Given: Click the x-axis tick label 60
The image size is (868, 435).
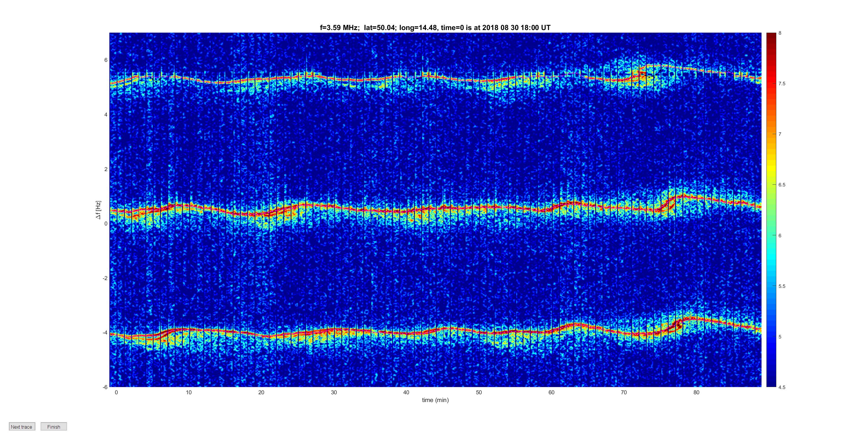Looking at the screenshot, I should pyautogui.click(x=551, y=392).
